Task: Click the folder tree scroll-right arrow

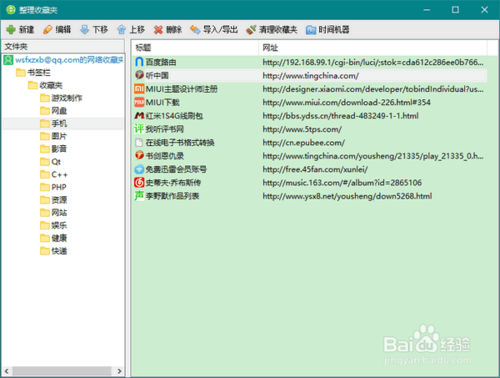Action: coord(119,371)
